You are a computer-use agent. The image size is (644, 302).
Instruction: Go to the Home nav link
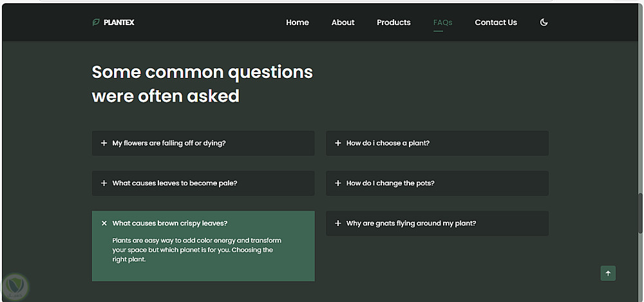[298, 23]
